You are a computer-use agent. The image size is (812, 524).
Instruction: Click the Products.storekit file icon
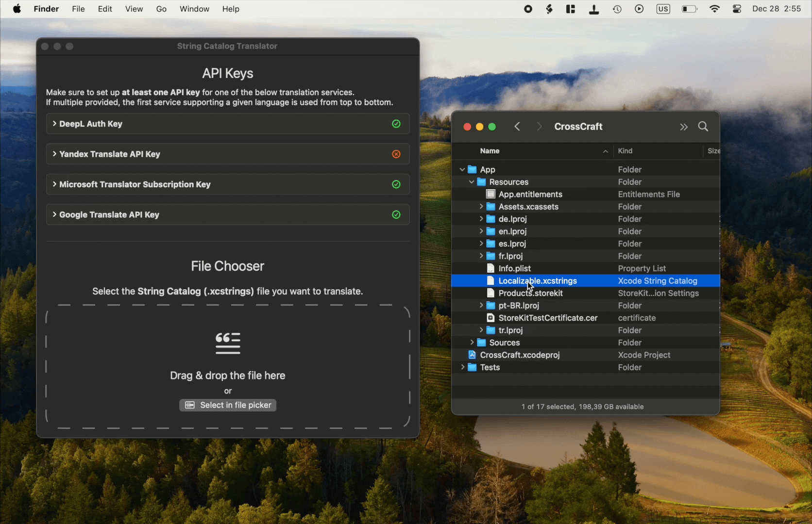[x=491, y=293]
